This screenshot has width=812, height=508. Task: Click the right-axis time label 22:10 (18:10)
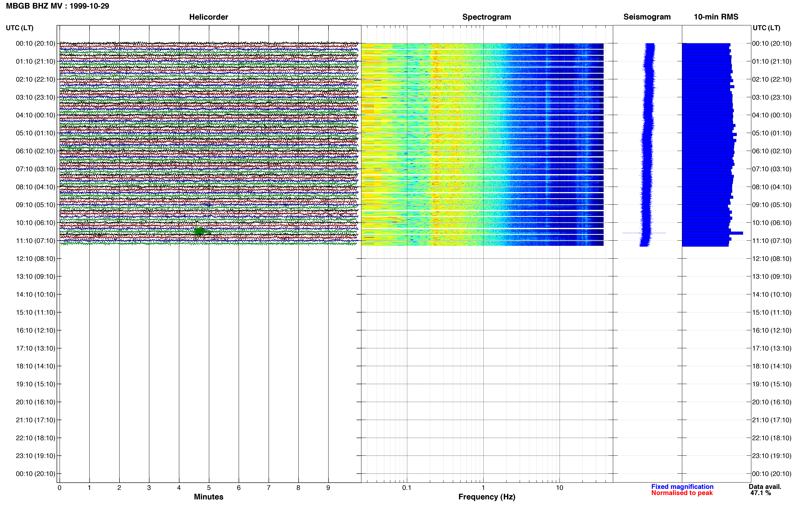coord(772,438)
